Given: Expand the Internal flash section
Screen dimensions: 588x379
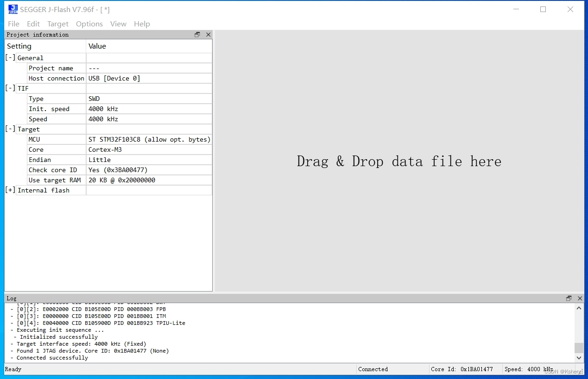Looking at the screenshot, I should (x=10, y=190).
